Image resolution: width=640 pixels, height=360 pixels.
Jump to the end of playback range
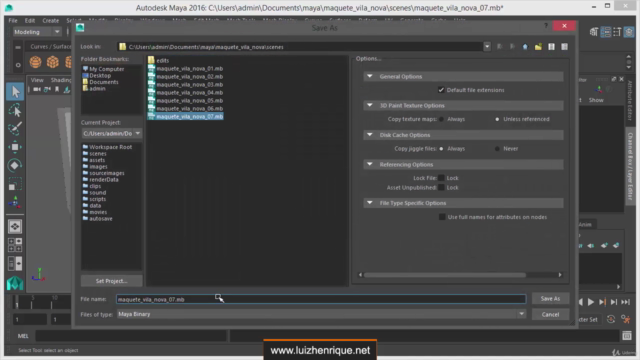[x=625, y=302]
